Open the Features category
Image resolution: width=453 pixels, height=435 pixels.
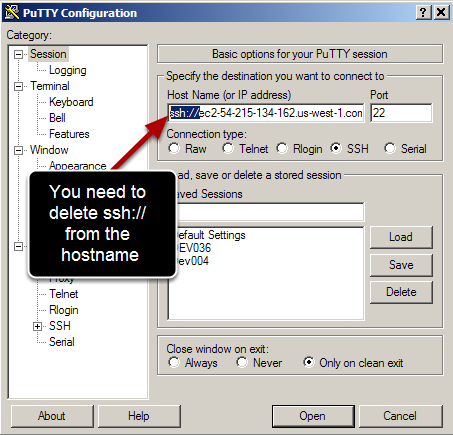click(x=69, y=134)
